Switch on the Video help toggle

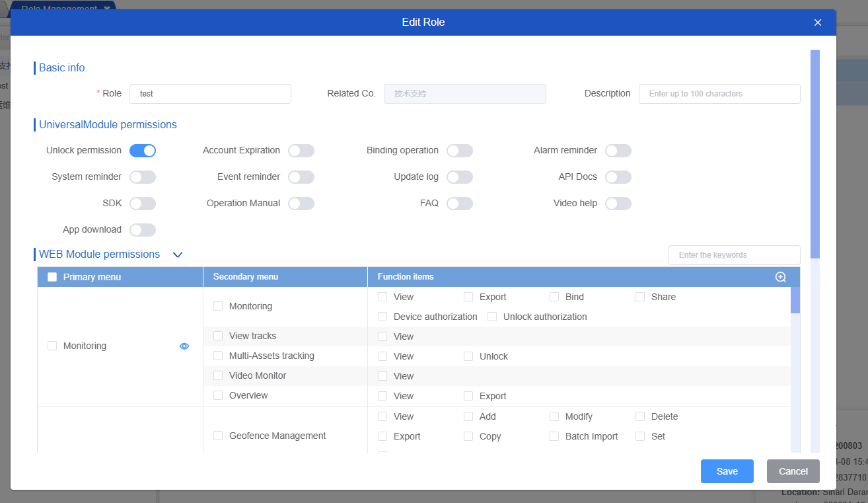(618, 204)
